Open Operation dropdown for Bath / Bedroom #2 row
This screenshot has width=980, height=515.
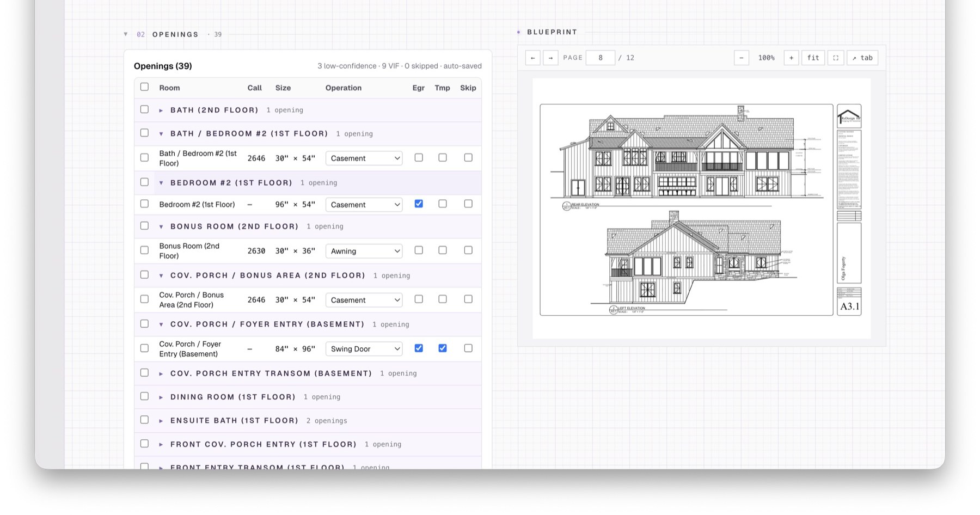tap(364, 158)
